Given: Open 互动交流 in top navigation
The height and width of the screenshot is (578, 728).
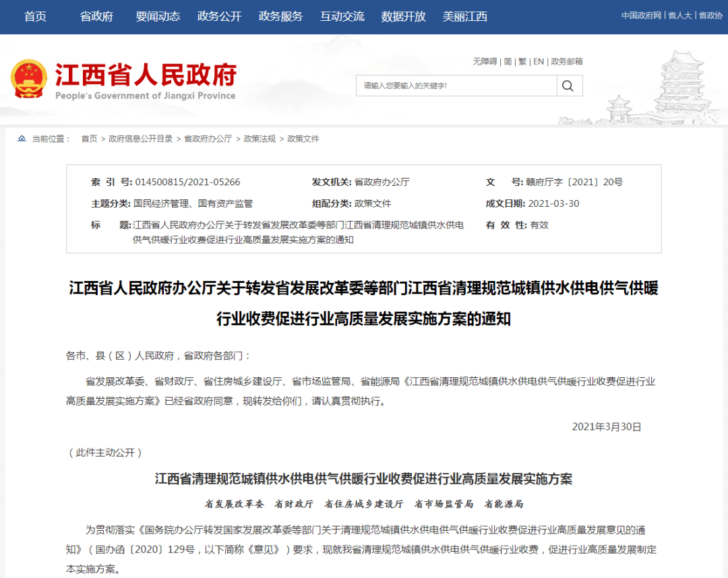Looking at the screenshot, I should point(342,17).
